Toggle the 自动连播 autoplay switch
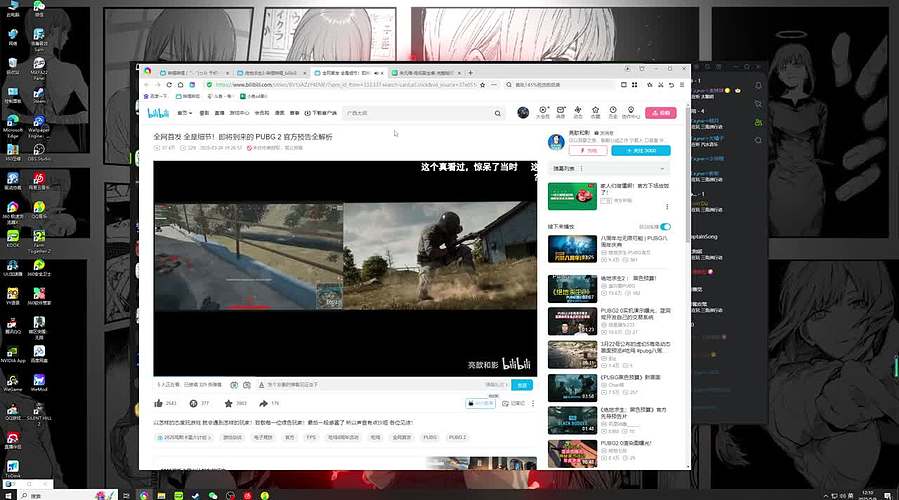899x500 pixels. click(666, 226)
